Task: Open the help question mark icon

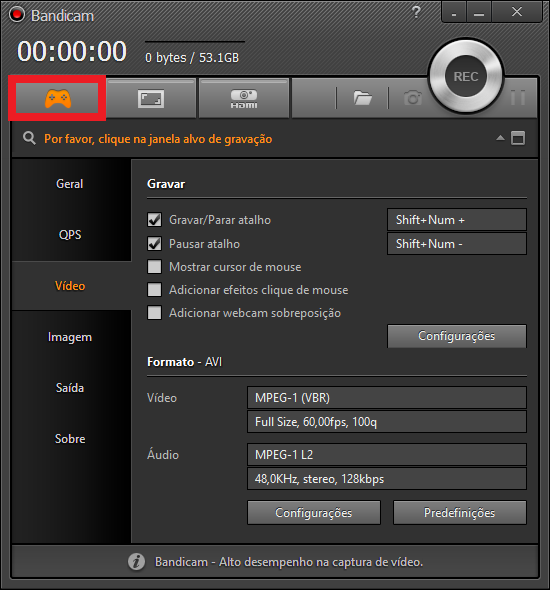Action: 416,12
